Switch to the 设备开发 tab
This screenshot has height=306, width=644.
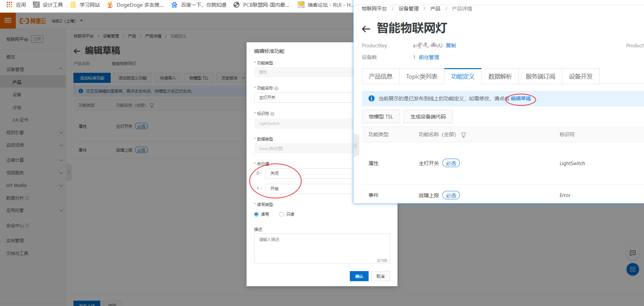(x=580, y=76)
